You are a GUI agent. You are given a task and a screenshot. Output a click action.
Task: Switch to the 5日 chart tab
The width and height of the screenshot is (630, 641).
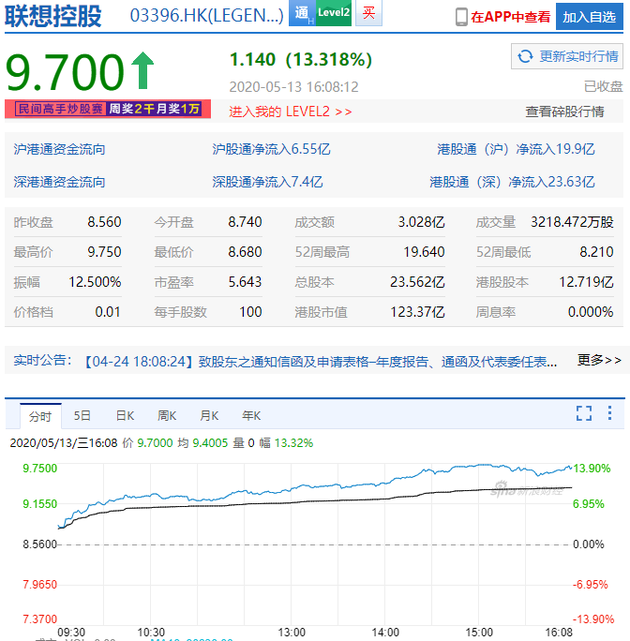[x=82, y=416]
